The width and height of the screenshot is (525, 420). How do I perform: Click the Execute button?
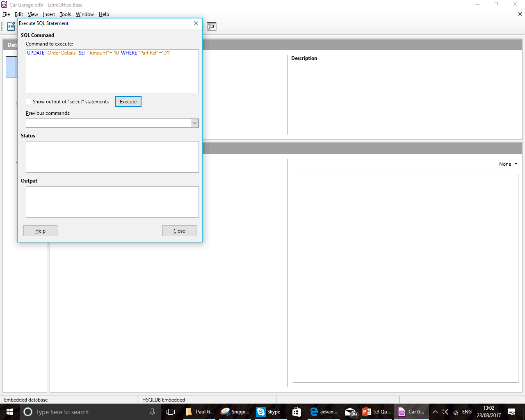coord(128,102)
